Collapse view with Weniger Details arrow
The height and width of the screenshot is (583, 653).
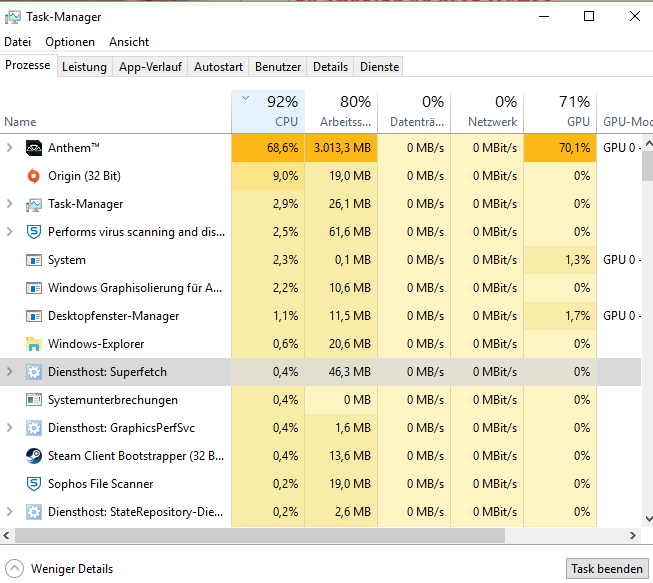click(x=15, y=568)
